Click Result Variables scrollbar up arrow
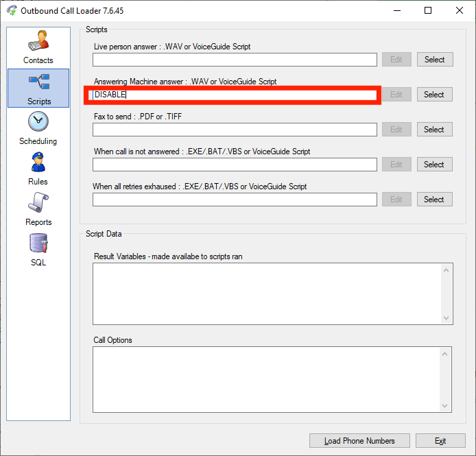The height and width of the screenshot is (456, 476). 446,270
